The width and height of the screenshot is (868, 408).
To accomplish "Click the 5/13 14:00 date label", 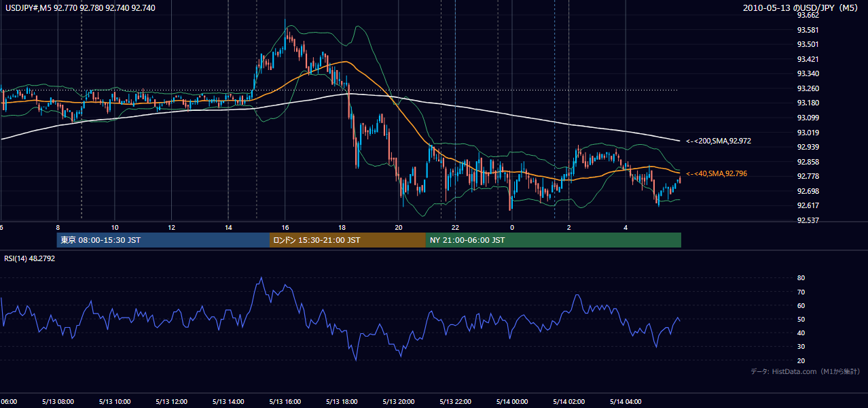I will (x=228, y=401).
